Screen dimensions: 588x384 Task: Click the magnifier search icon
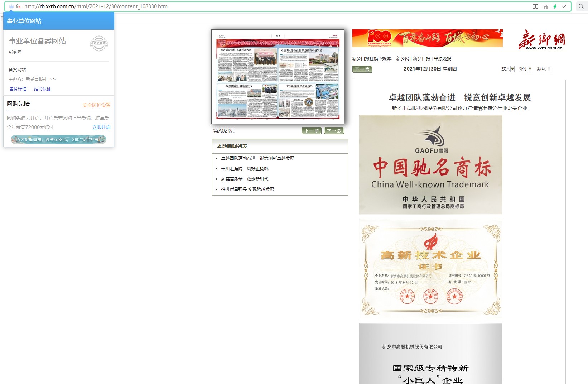point(581,6)
